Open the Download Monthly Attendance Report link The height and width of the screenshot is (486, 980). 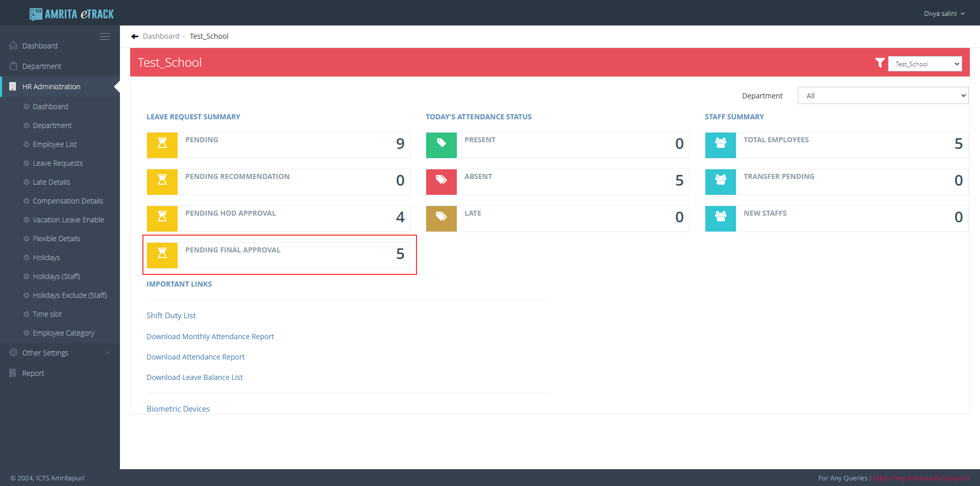click(x=210, y=337)
